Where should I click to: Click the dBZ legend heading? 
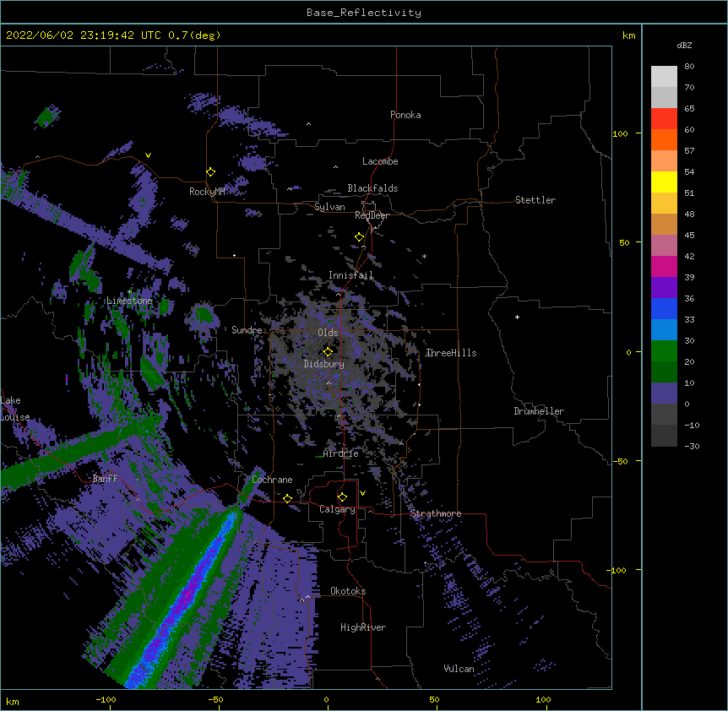tap(684, 45)
